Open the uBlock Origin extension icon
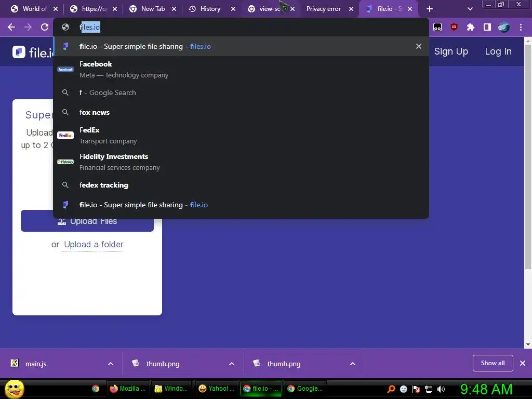Screen dimensions: 532x399 pyautogui.click(x=454, y=27)
